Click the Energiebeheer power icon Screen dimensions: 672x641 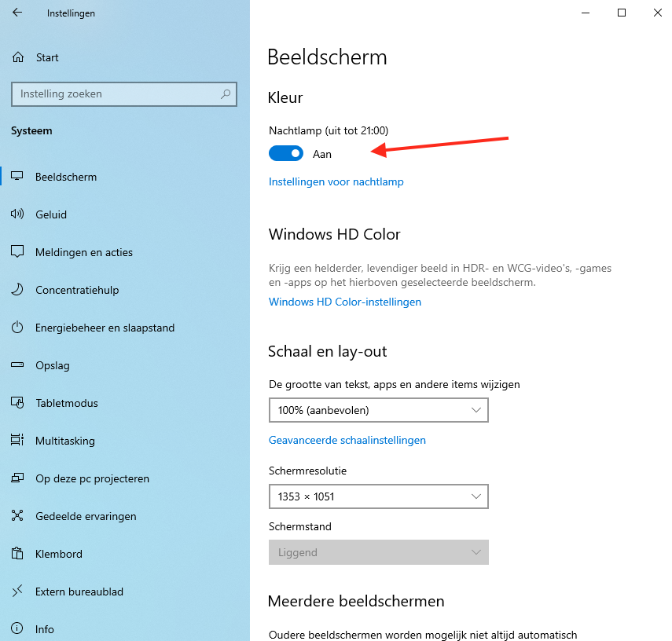pyautogui.click(x=18, y=328)
